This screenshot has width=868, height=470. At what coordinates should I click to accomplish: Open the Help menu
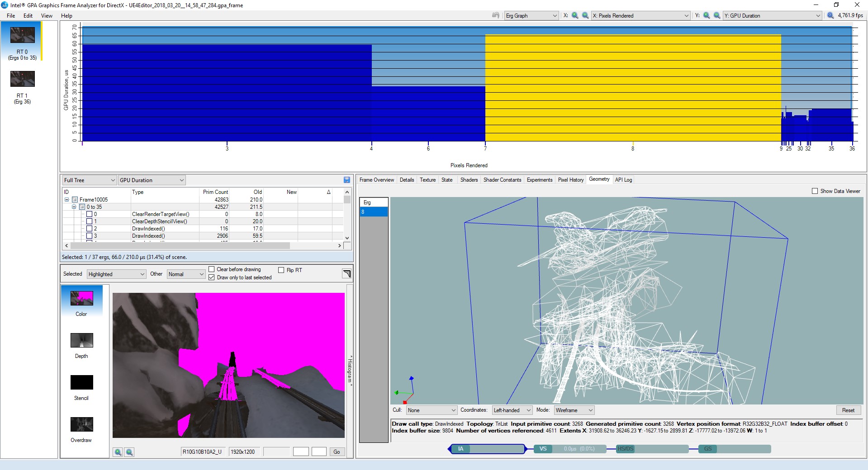pyautogui.click(x=66, y=15)
